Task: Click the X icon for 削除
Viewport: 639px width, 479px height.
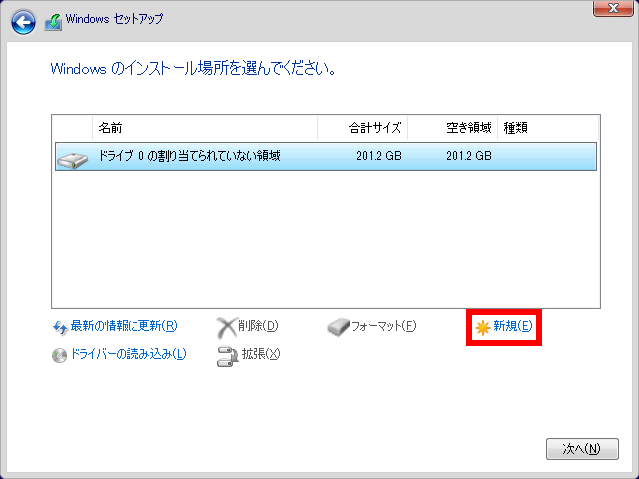Action: 227,326
